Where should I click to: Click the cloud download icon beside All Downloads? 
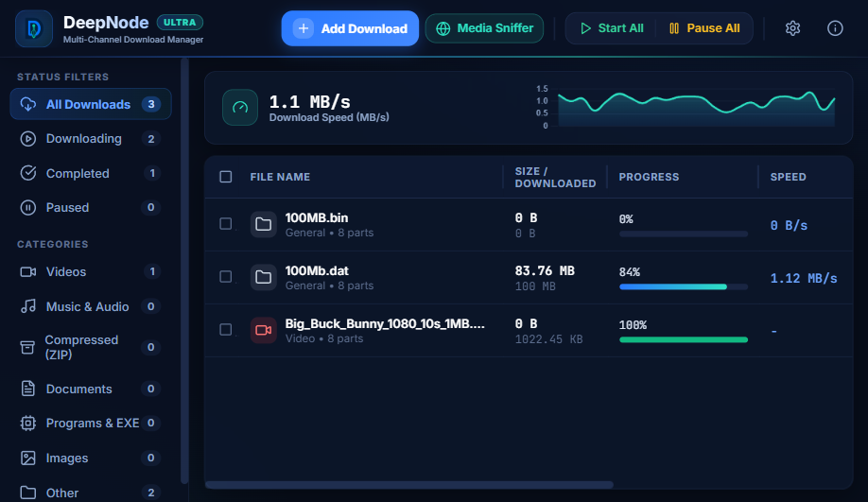[28, 104]
